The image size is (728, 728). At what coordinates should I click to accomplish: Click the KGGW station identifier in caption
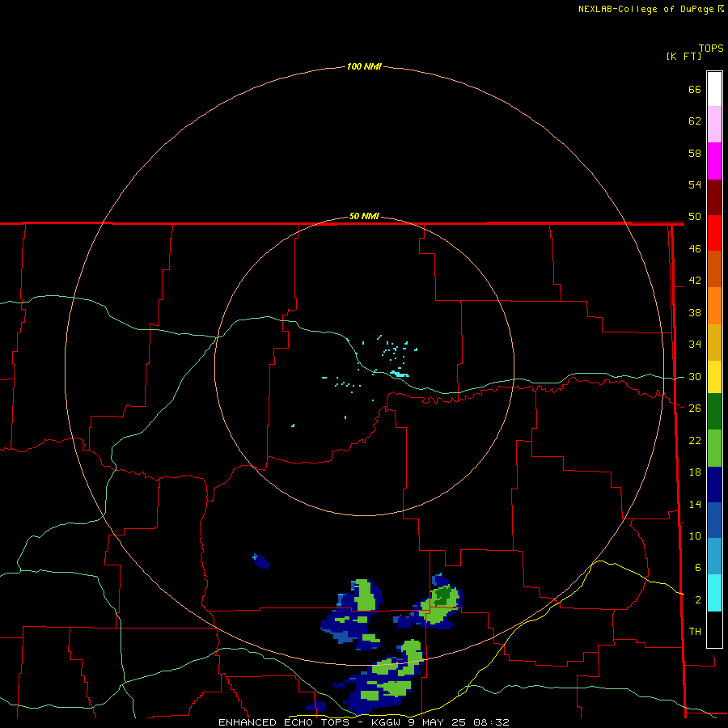tap(385, 722)
